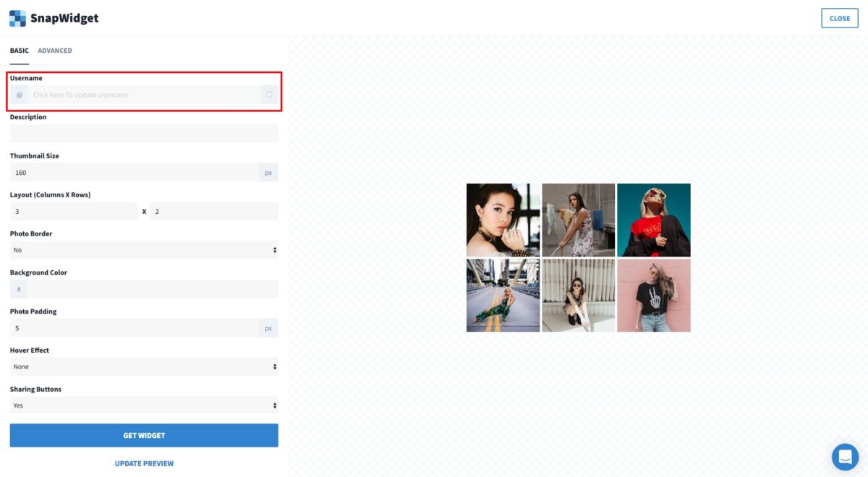
Task: Click the Background Color hex field
Action: click(x=153, y=289)
